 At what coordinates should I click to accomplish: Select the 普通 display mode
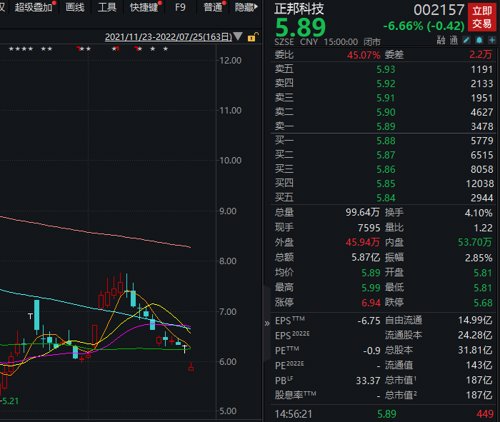point(213,7)
